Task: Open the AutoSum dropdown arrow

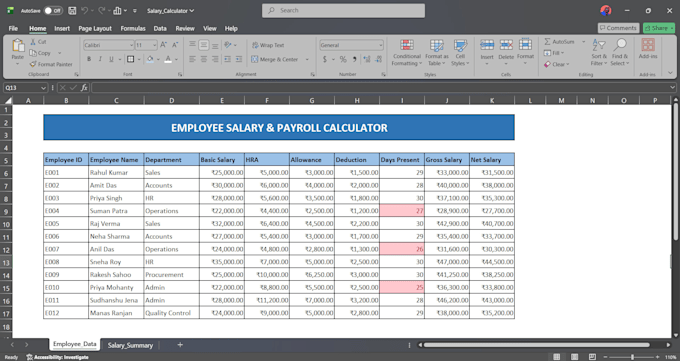Action: (x=583, y=42)
